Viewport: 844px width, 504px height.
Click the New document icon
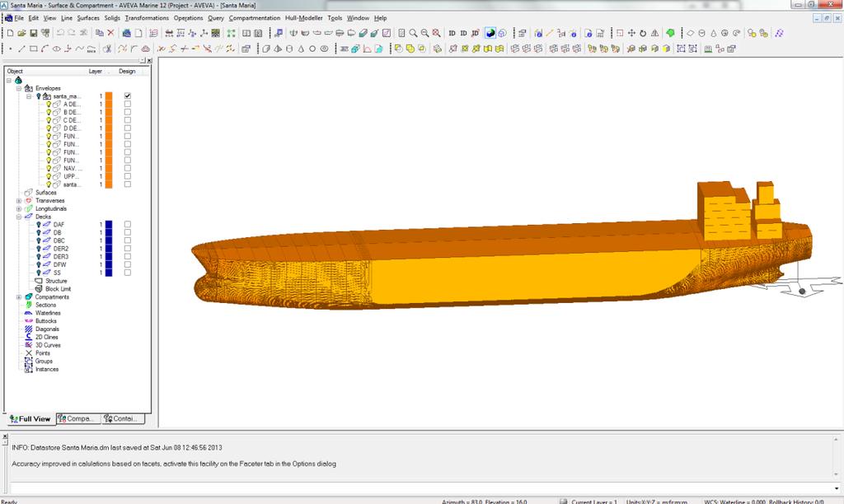coord(10,33)
